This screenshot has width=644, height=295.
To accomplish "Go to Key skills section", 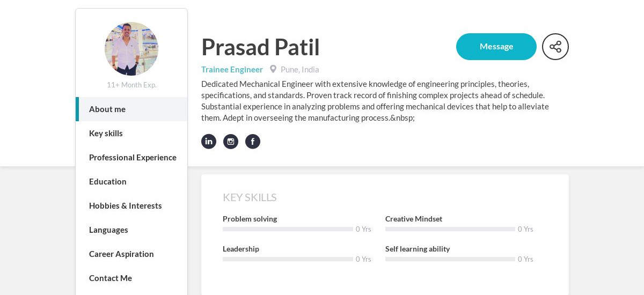I will pyautogui.click(x=131, y=133).
